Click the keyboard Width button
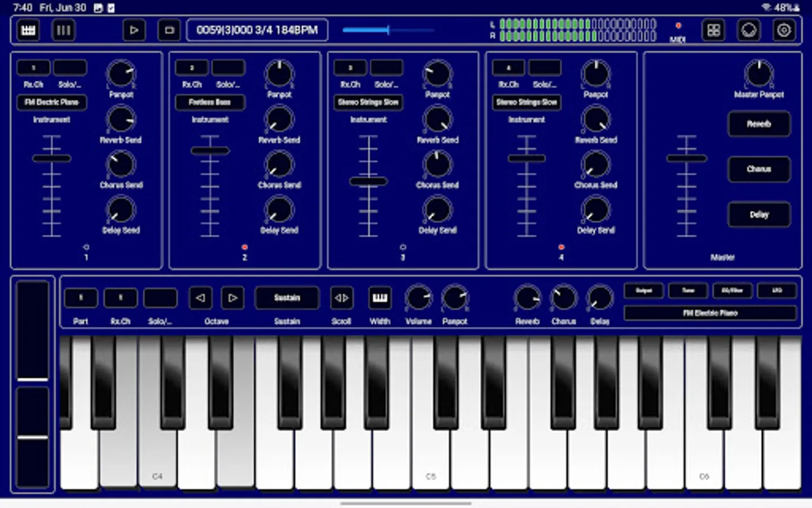 (x=380, y=298)
